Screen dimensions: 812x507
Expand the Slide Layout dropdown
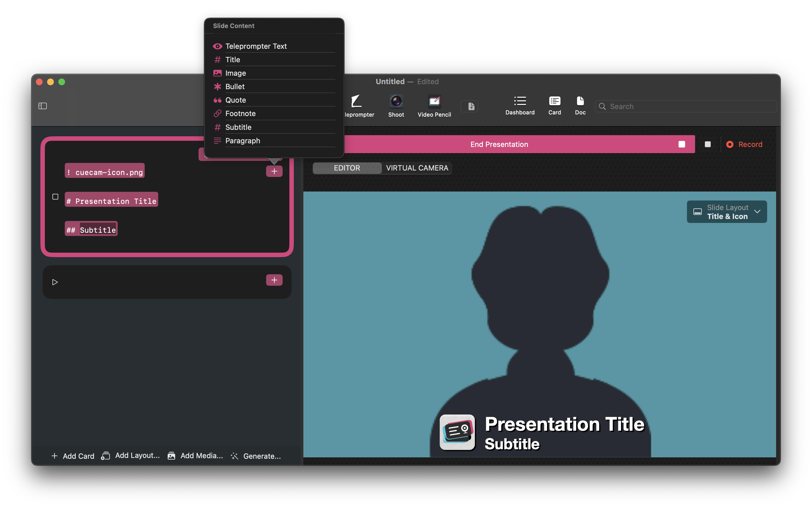click(726, 212)
